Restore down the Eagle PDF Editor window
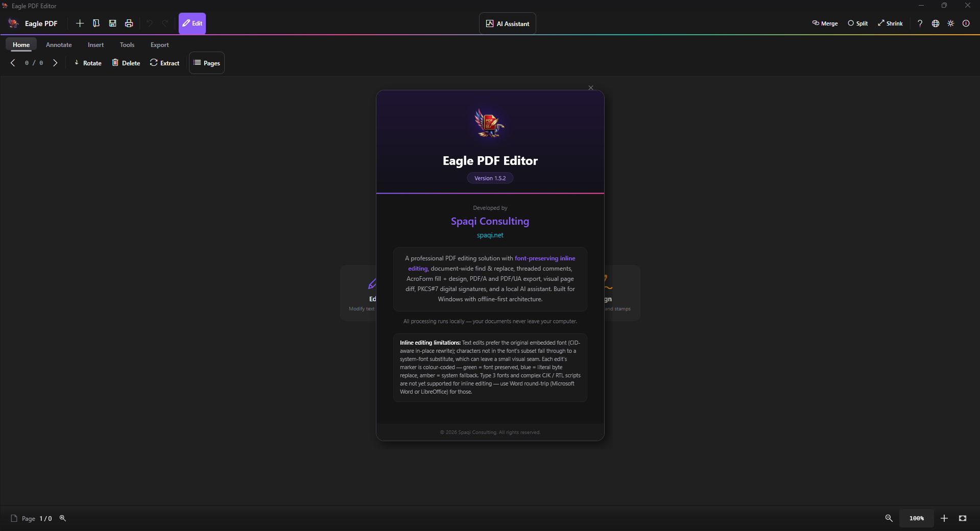Screen dimensions: 980x531 944,6
